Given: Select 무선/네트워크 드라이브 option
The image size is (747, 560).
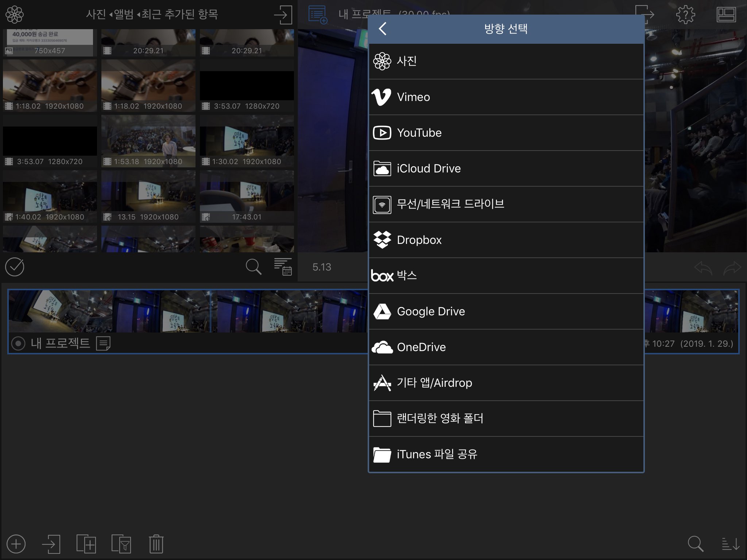Looking at the screenshot, I should pos(506,204).
